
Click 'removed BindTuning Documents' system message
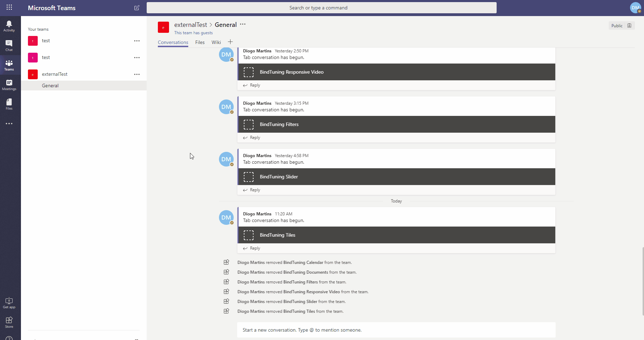[297, 272]
